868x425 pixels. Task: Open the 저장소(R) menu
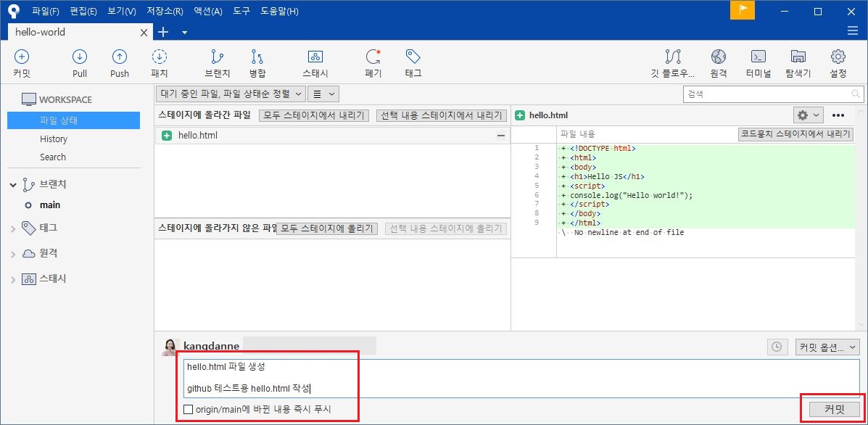tap(165, 11)
